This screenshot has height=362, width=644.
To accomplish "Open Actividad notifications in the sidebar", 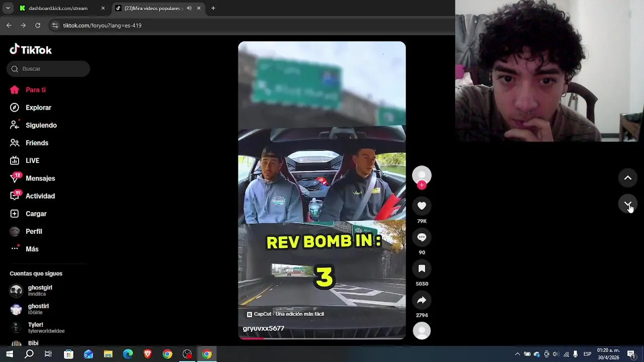I will (x=33, y=196).
